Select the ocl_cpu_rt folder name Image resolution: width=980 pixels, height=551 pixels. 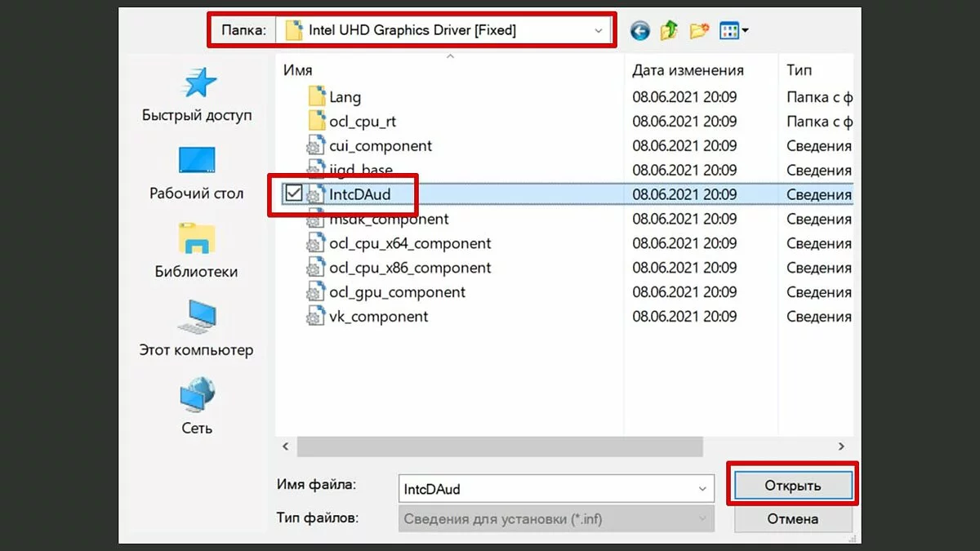tap(363, 121)
